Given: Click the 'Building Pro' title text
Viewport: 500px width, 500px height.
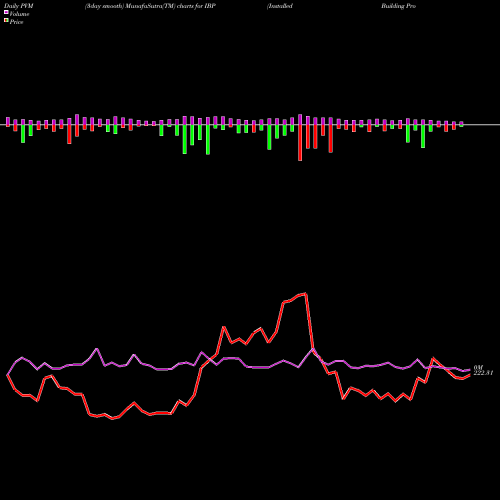Looking at the screenshot, I should pos(398,6).
